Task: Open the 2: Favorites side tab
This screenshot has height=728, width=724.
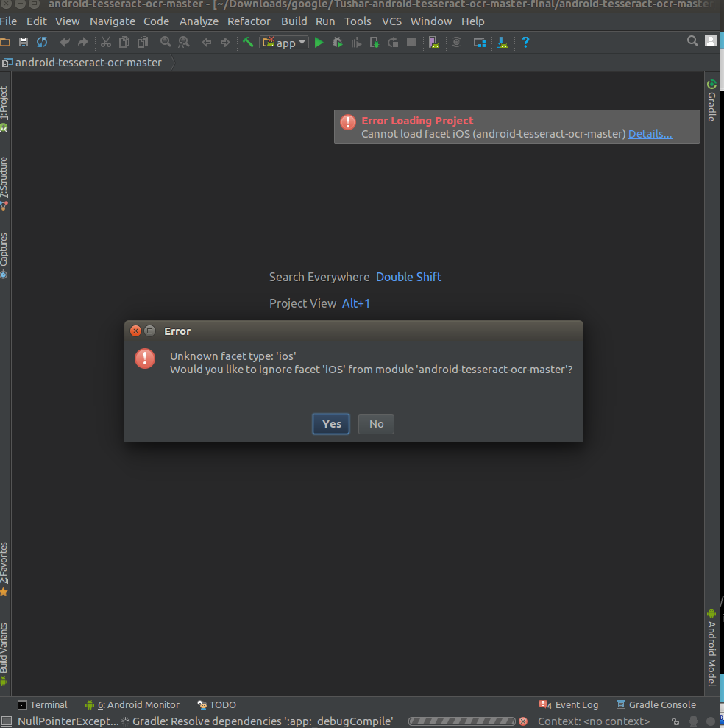Action: tap(4, 569)
